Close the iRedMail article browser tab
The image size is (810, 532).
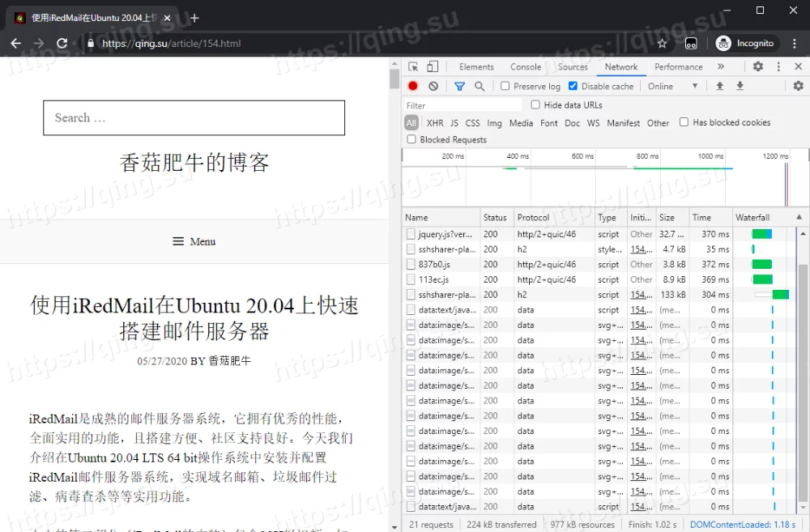167,18
